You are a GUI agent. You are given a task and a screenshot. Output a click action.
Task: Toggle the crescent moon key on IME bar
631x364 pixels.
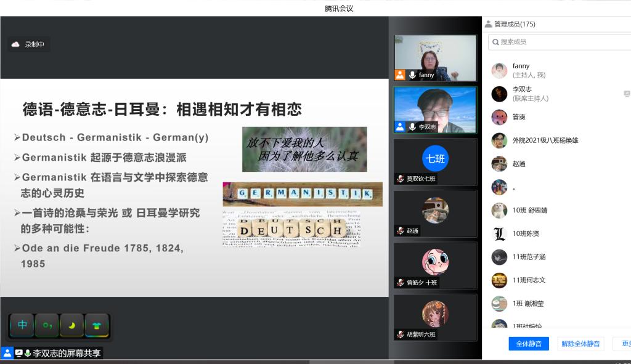tap(71, 325)
